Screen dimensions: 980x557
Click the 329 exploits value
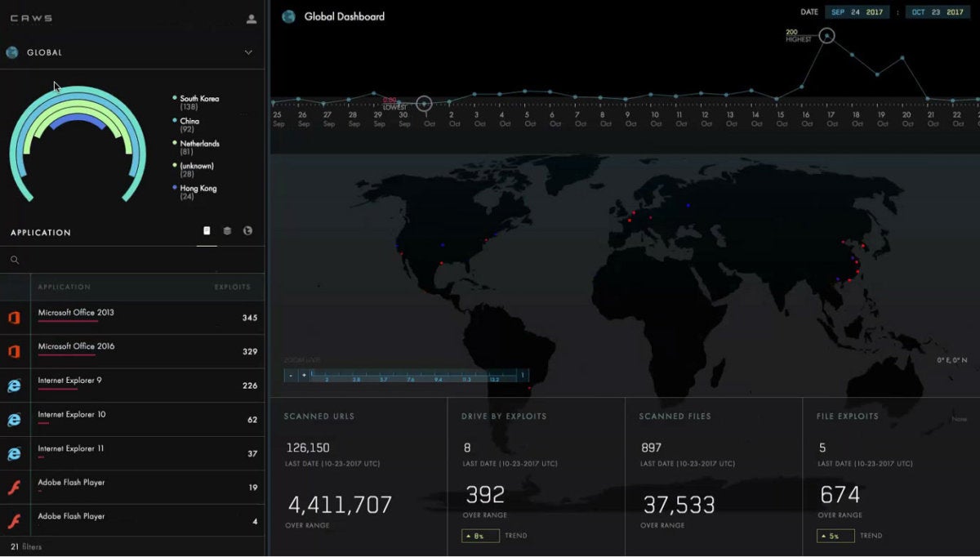(250, 351)
